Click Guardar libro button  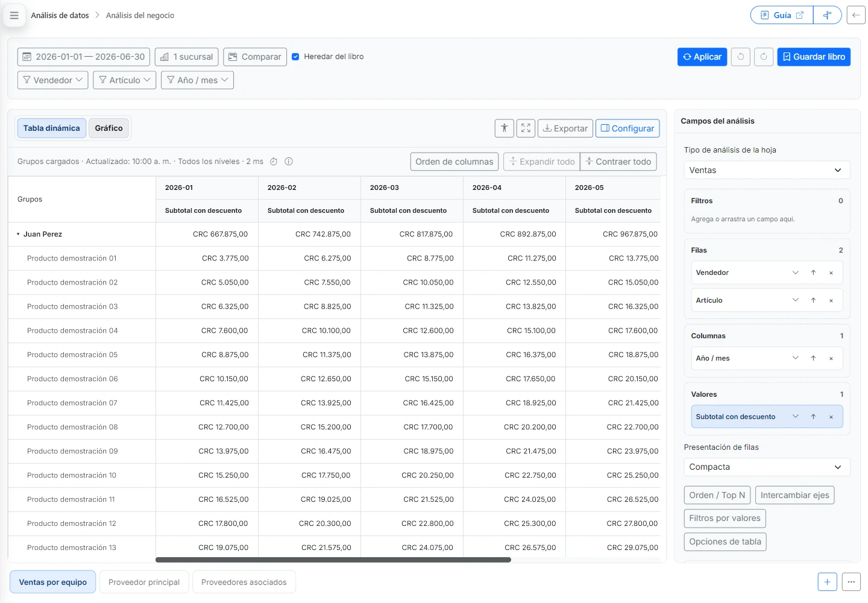point(814,57)
